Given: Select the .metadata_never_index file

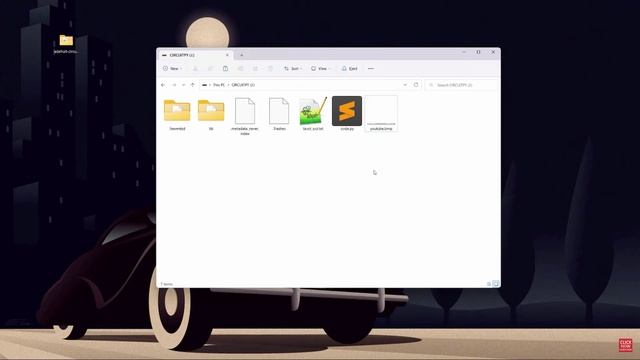Looking at the screenshot, I should pyautogui.click(x=245, y=116).
